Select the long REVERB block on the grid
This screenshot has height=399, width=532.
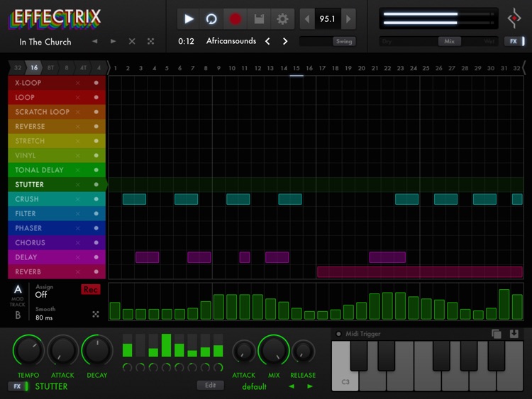click(420, 272)
